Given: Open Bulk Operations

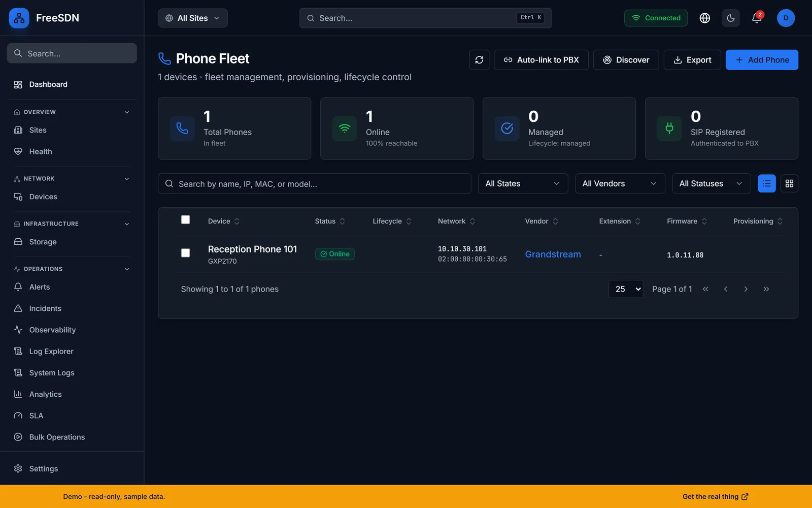Looking at the screenshot, I should click(x=72, y=437).
